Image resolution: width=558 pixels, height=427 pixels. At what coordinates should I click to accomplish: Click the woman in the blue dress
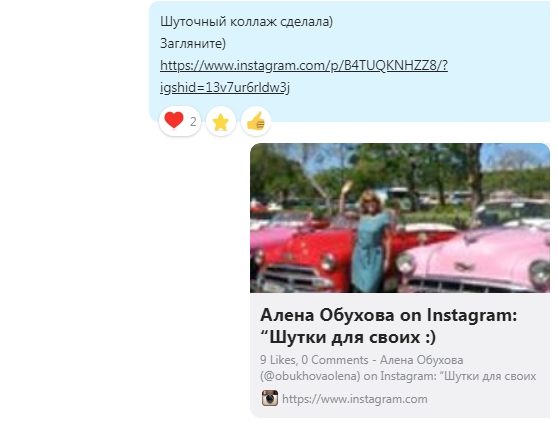click(x=372, y=241)
